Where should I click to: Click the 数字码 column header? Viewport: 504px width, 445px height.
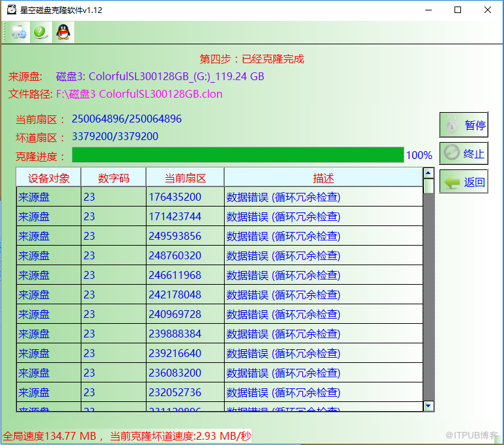[113, 178]
